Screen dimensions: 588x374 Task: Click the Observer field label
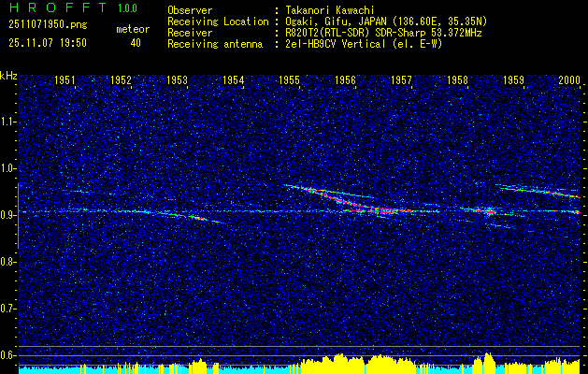[190, 10]
